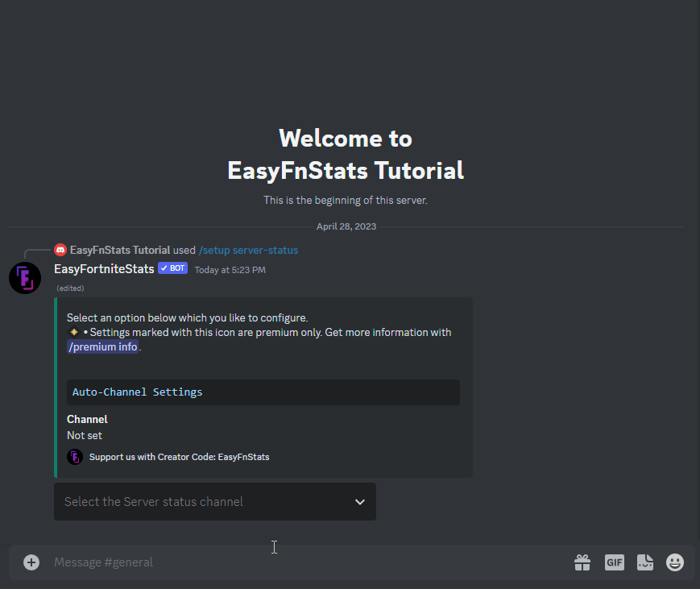Click the Today at 5:23 PM timestamp
The image size is (700, 589).
pos(230,270)
